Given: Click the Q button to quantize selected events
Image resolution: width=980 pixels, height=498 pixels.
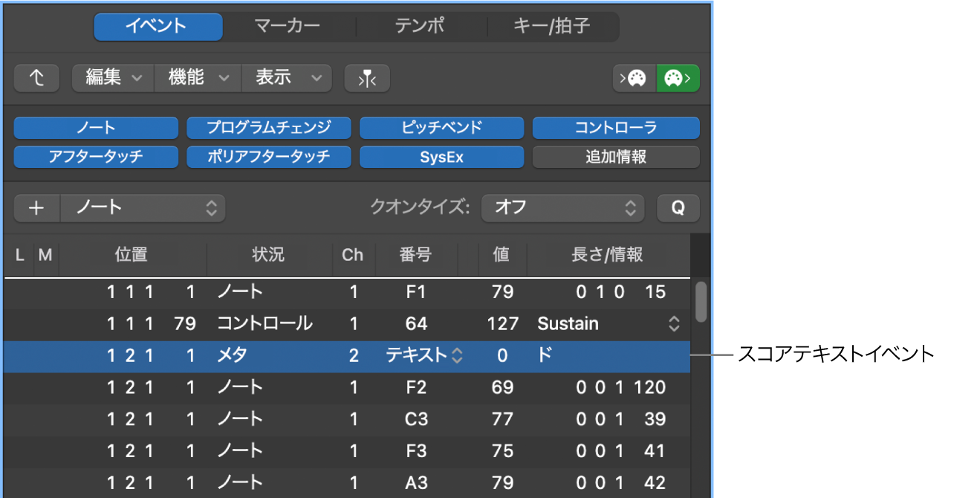Looking at the screenshot, I should (678, 208).
